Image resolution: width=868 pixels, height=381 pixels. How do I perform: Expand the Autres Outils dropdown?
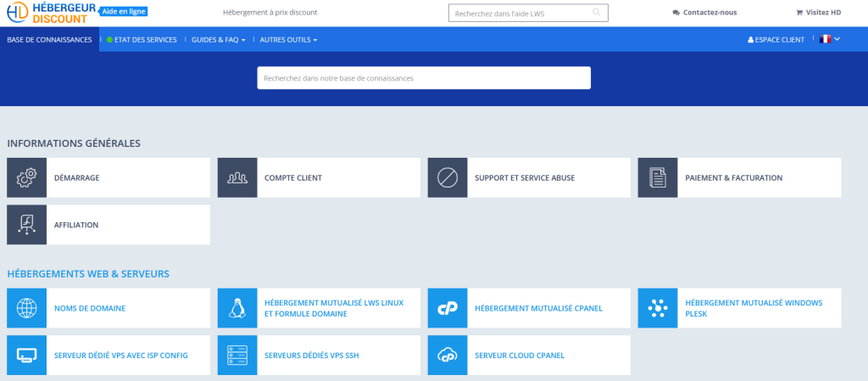point(288,40)
